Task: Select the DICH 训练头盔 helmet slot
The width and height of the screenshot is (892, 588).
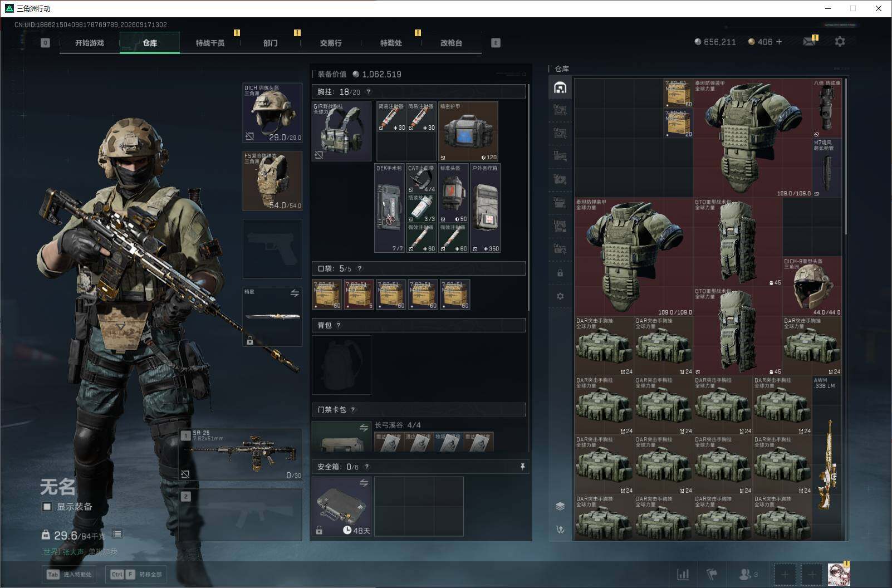Action: pos(272,113)
